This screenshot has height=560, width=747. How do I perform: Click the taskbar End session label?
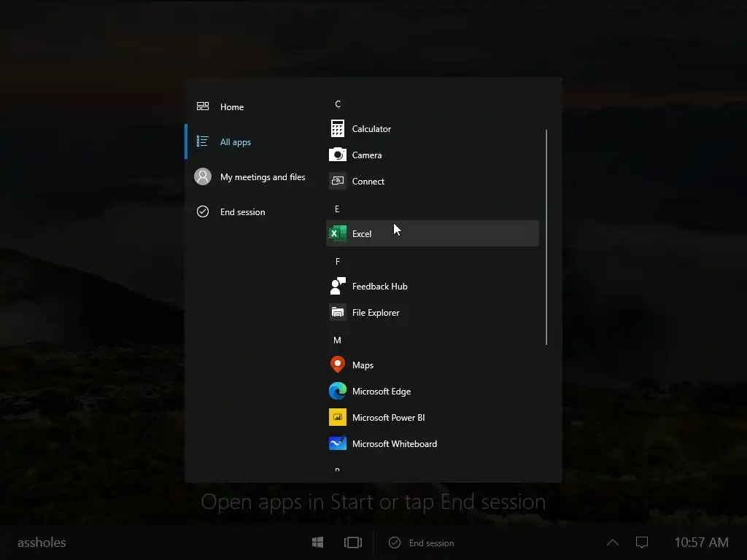[x=431, y=542]
